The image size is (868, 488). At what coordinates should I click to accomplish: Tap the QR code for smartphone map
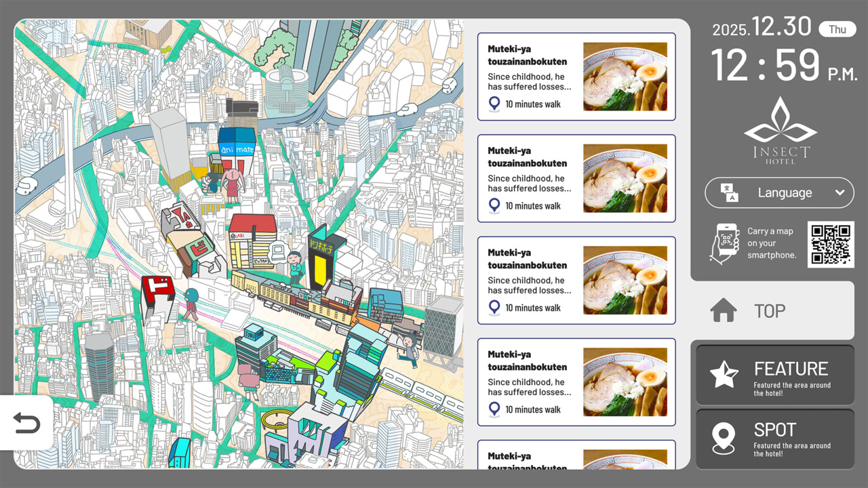pyautogui.click(x=831, y=244)
